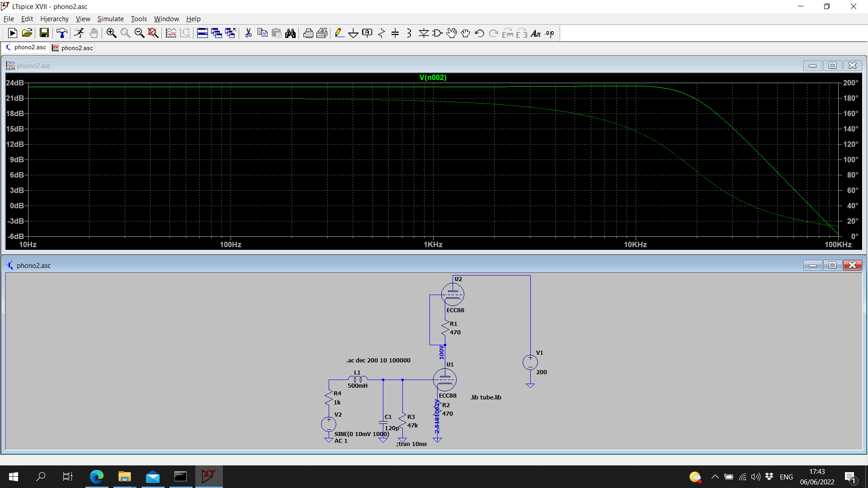Switch to the phono2.asc schematic tab
868x488 pixels.
pos(25,47)
